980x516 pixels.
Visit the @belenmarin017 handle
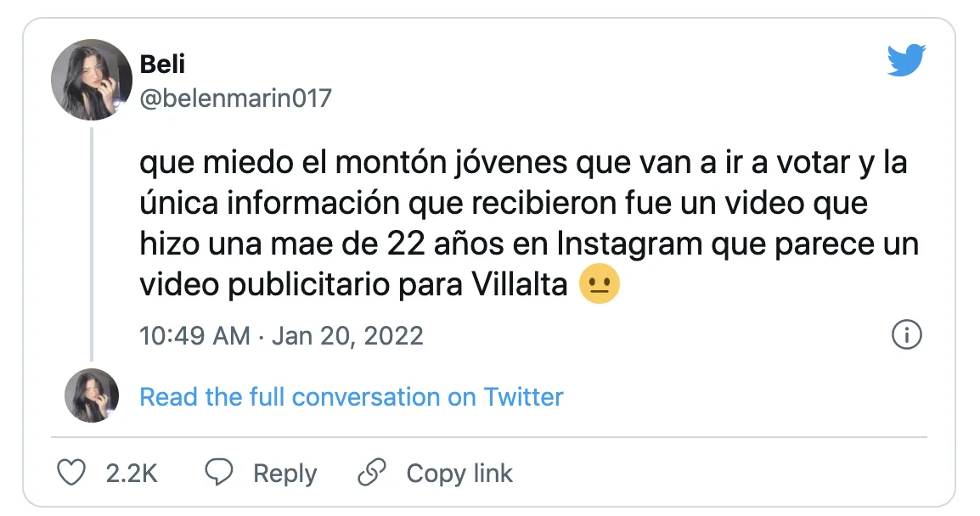(x=236, y=98)
